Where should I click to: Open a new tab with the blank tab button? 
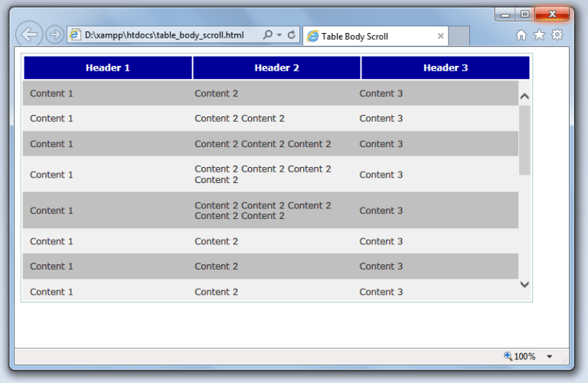tap(459, 36)
